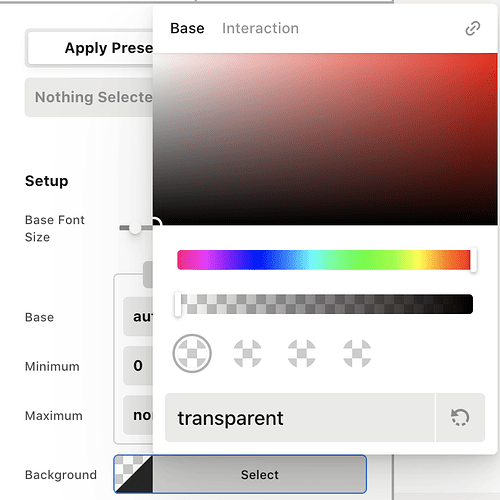The image size is (500, 500).
Task: Select the second transparent swatch
Action: click(247, 353)
